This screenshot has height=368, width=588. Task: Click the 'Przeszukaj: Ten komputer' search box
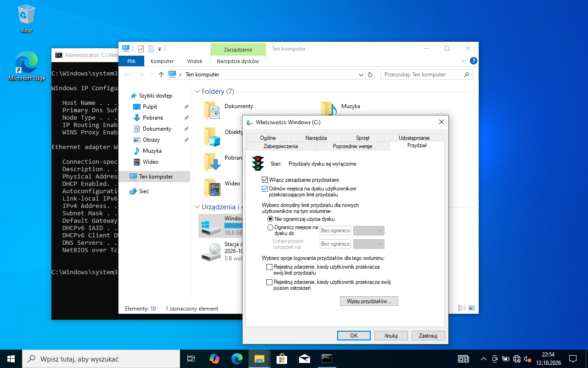[x=427, y=75]
